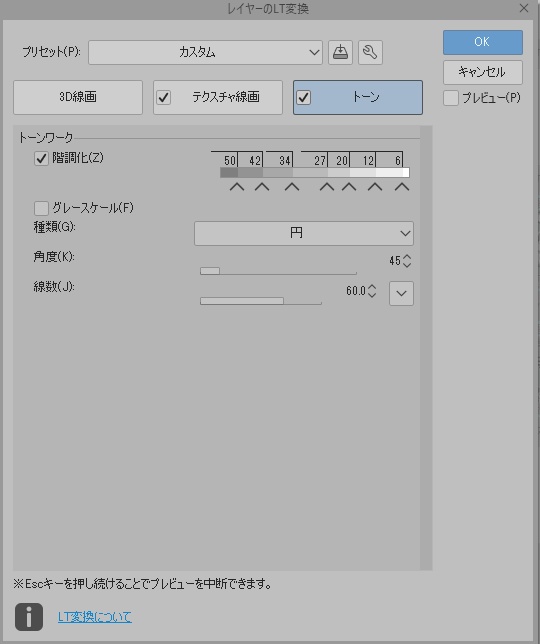Click the 角度(K) slider
This screenshot has height=644, width=540.
click(x=278, y=271)
